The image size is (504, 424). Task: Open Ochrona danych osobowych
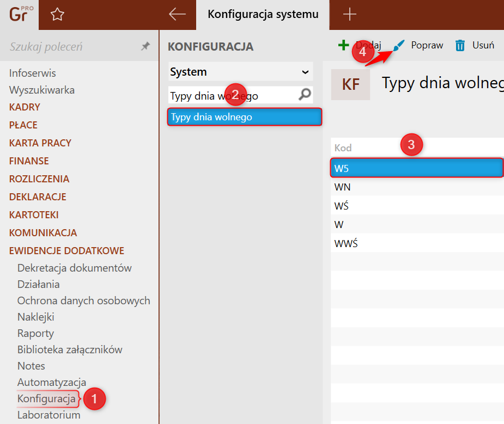[84, 301]
